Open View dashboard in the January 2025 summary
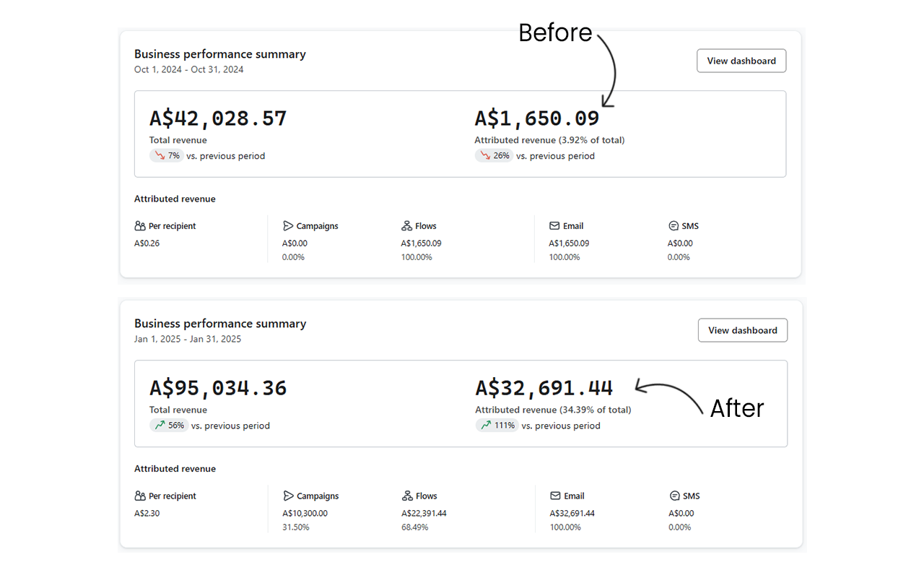 [742, 330]
